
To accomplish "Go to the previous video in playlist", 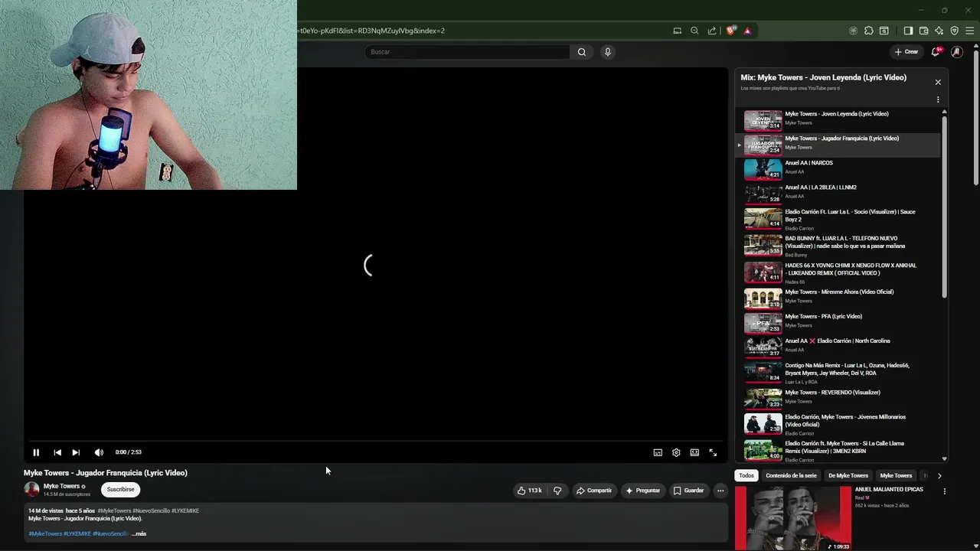I will (57, 452).
